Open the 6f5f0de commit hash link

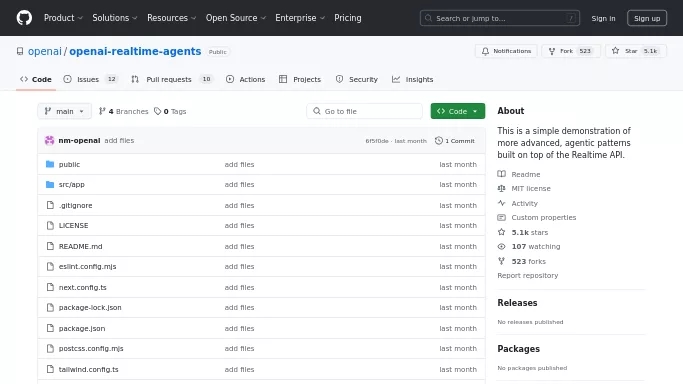point(377,141)
